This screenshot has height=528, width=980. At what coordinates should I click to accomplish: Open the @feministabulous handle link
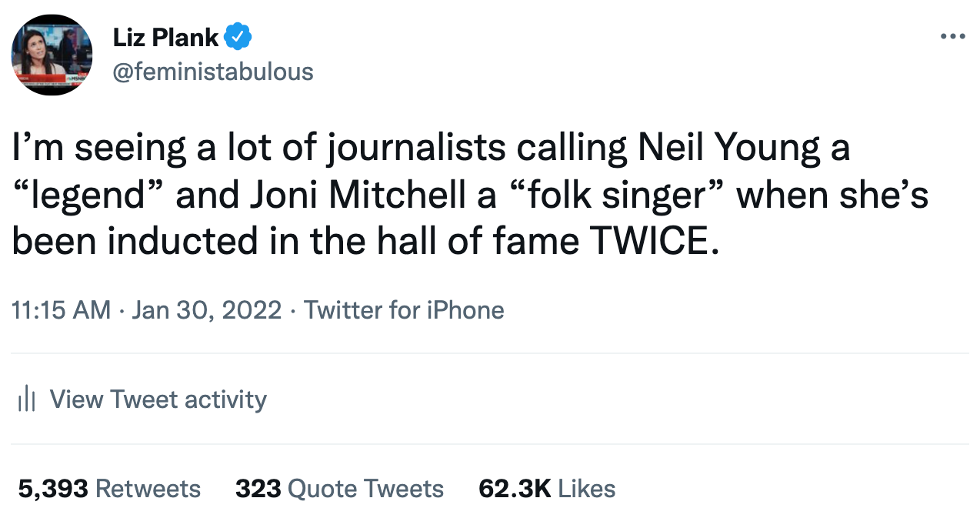tap(213, 72)
